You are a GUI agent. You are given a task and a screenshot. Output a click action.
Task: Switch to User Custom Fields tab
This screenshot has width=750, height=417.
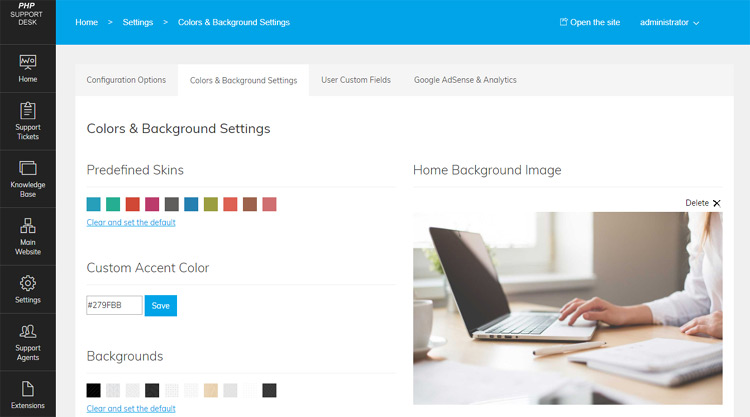pyautogui.click(x=356, y=80)
